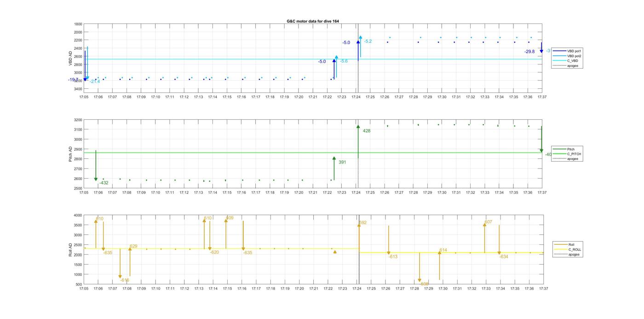Click the '614' roll annotation
The height and width of the screenshot is (319, 644).
[x=443, y=250]
